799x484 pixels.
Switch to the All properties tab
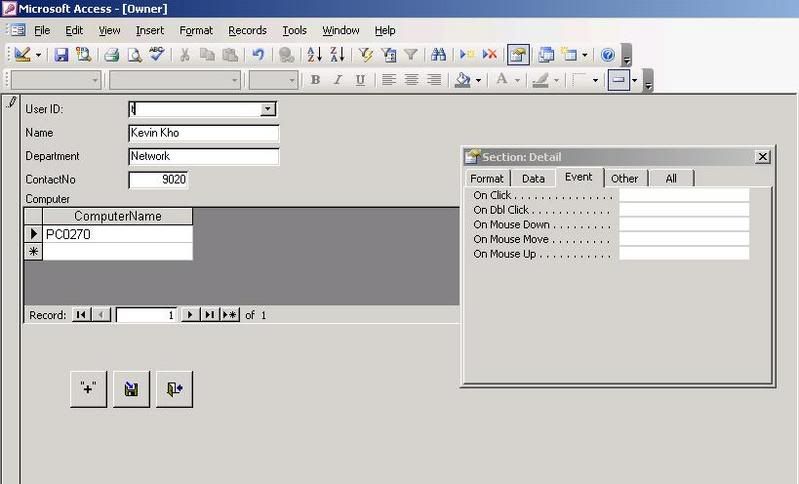[x=671, y=178]
